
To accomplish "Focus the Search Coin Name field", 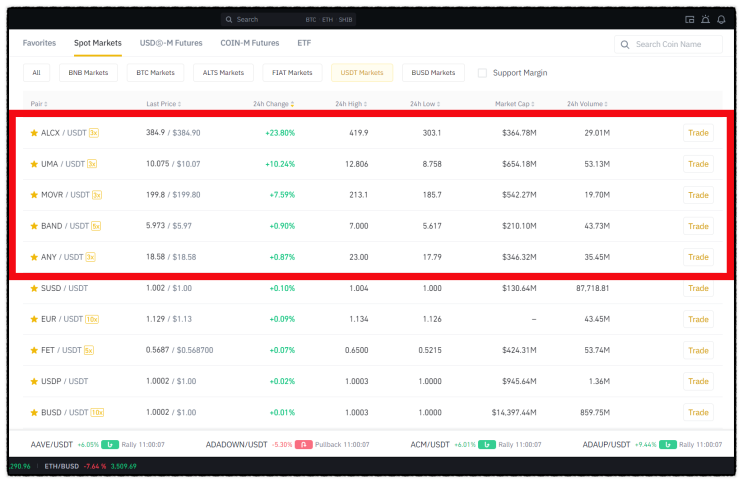I will (x=669, y=45).
